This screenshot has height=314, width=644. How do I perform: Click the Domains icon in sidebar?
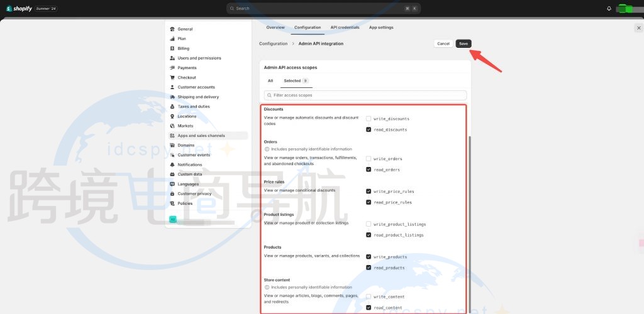click(172, 145)
